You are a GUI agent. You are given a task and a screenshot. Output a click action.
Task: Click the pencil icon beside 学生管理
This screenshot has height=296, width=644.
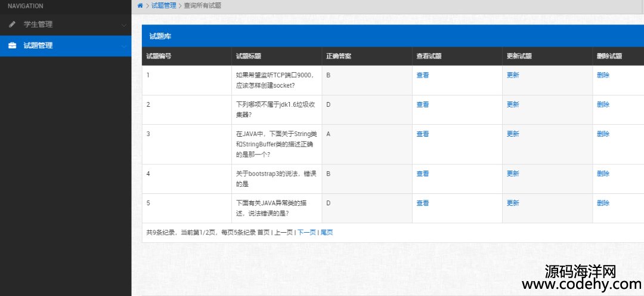pyautogui.click(x=13, y=24)
